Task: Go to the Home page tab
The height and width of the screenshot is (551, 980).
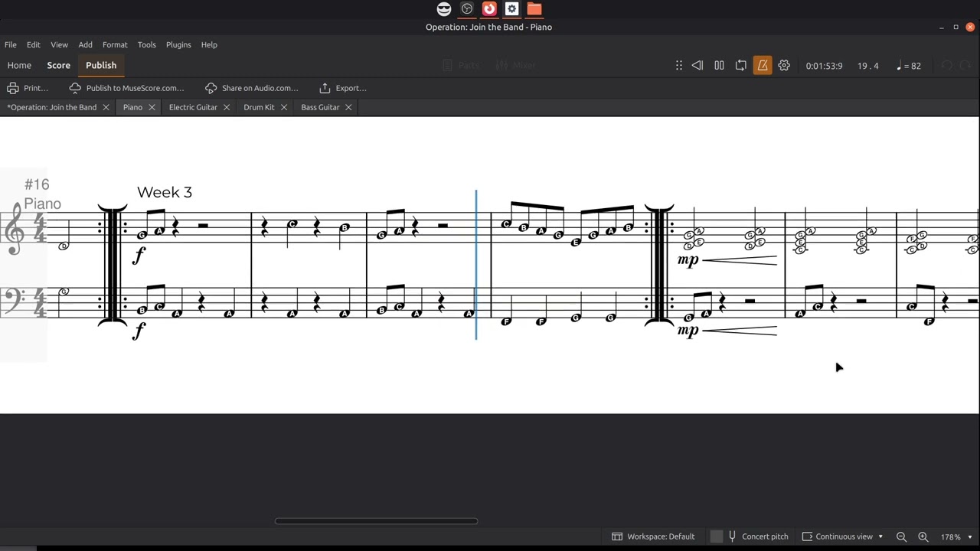Action: coord(19,65)
